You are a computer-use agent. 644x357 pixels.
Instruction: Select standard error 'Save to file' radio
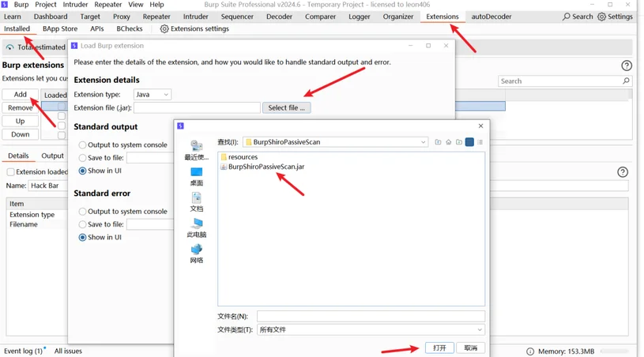pos(82,224)
